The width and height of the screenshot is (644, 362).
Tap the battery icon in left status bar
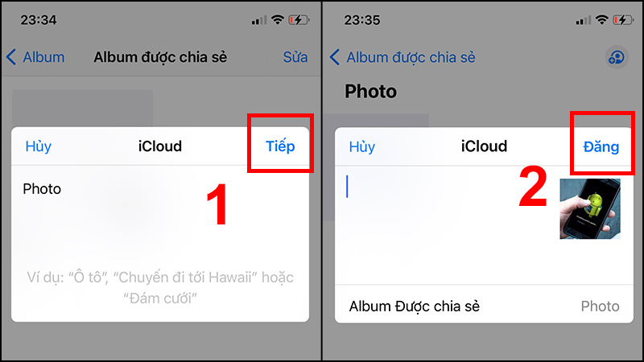pyautogui.click(x=299, y=19)
